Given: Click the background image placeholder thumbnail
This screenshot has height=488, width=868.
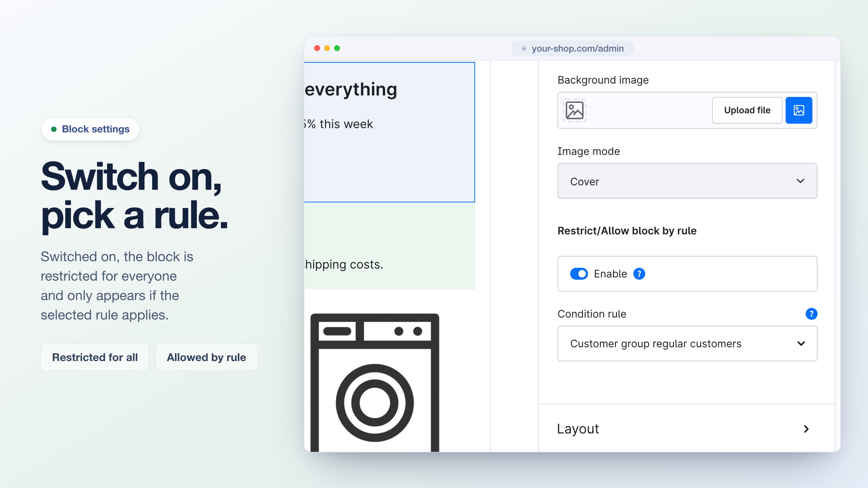Looking at the screenshot, I should point(575,110).
